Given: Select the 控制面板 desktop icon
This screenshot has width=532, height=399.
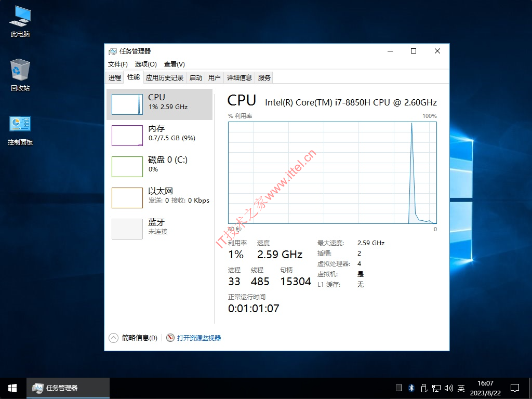Looking at the screenshot, I should click(20, 130).
